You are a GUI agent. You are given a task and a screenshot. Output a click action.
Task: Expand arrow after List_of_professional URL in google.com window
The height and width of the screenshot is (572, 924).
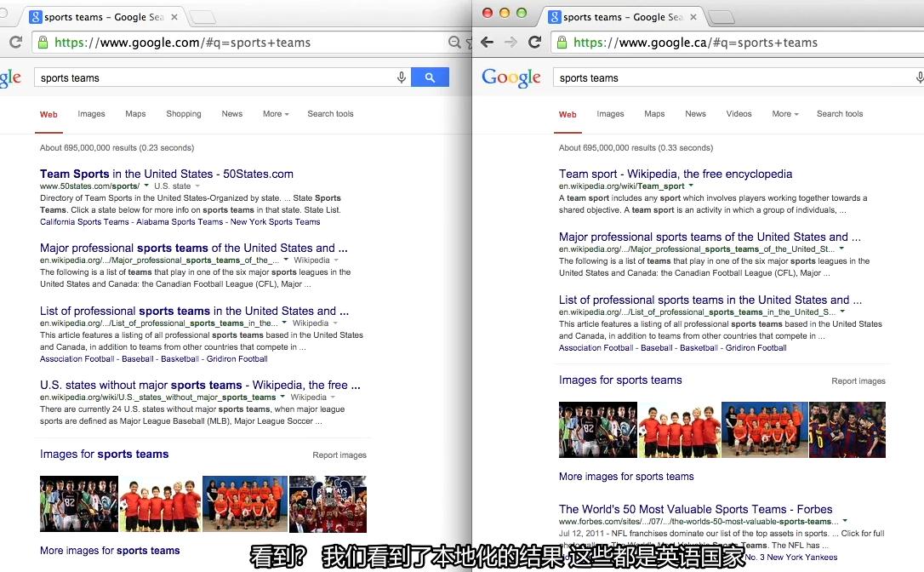tap(285, 323)
